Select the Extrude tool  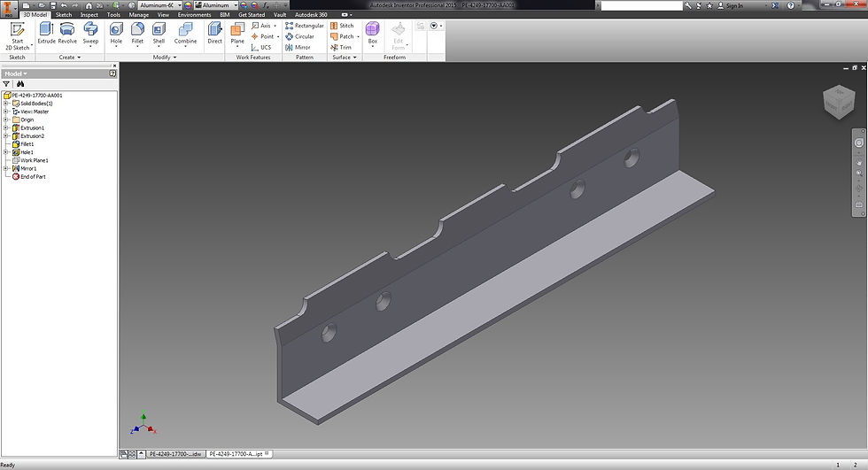click(46, 34)
